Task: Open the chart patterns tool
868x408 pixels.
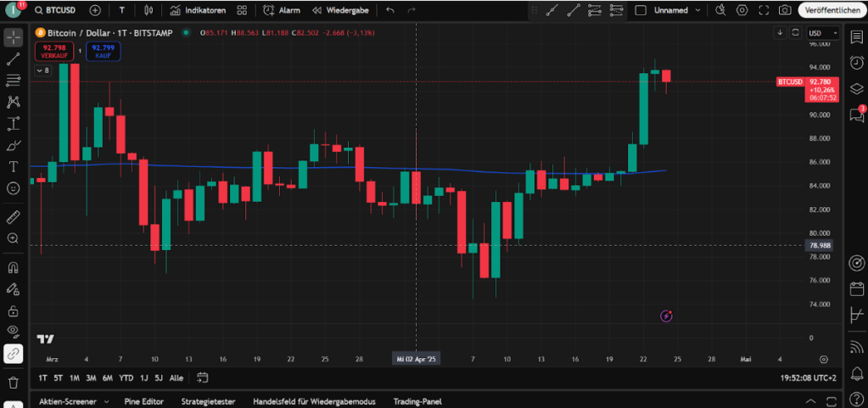Action: coord(14,102)
